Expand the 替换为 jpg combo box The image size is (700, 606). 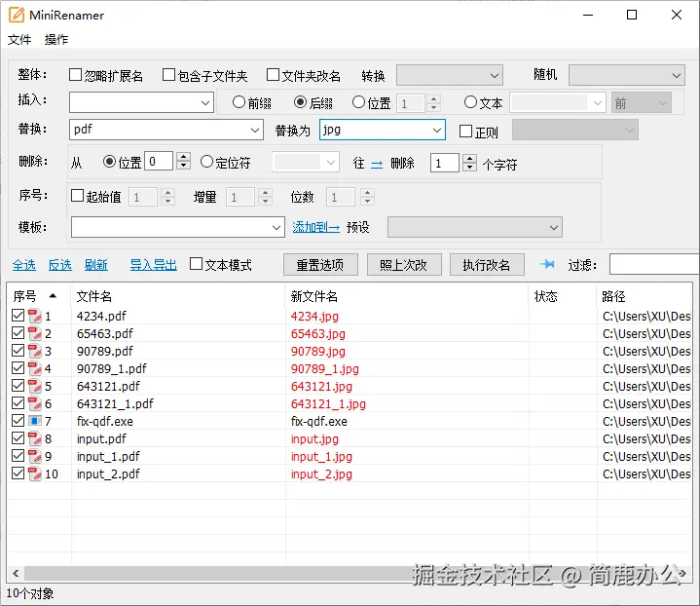pos(437,130)
